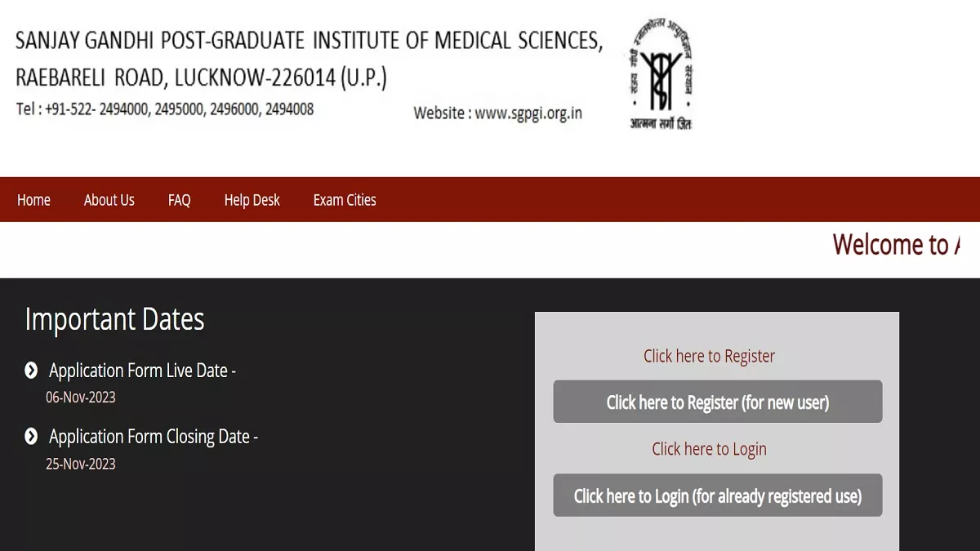The height and width of the screenshot is (551, 980).
Task: Select the Application Form Live Date entry
Action: click(x=142, y=371)
